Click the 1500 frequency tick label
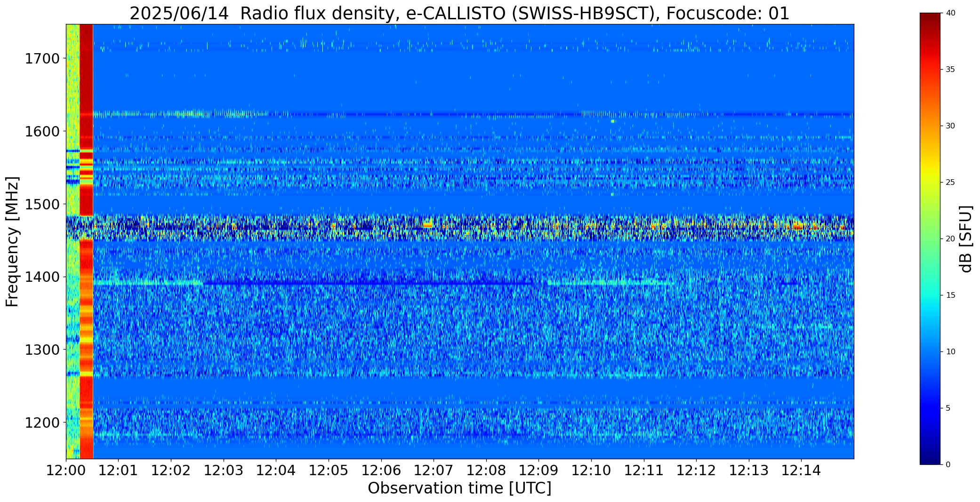The height and width of the screenshot is (502, 980). 42,204
